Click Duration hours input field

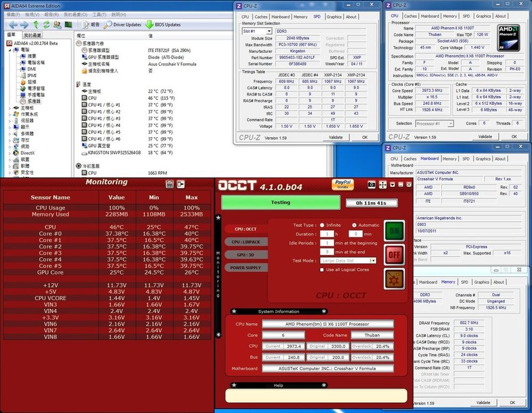pyautogui.click(x=327, y=234)
